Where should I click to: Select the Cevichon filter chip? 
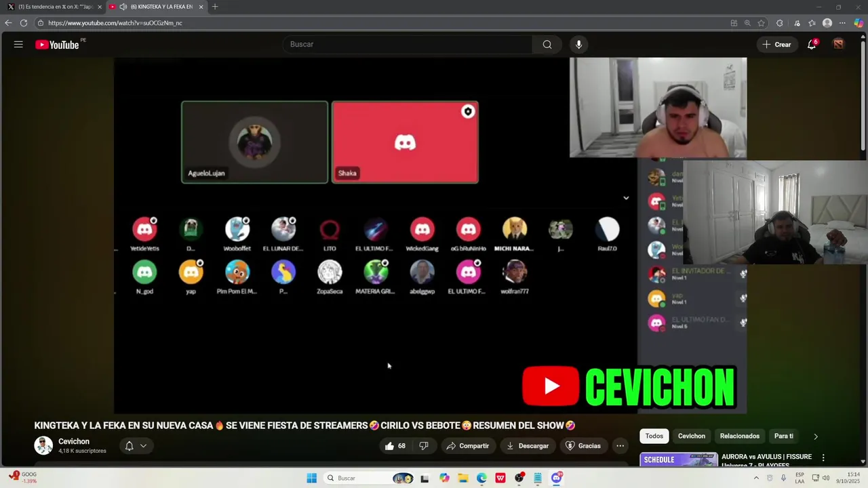click(x=692, y=436)
